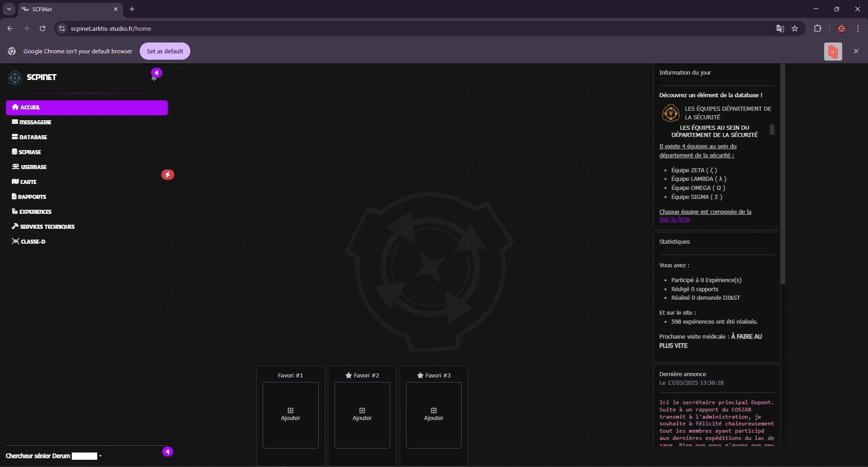Click the security department emblem icon

670,113
